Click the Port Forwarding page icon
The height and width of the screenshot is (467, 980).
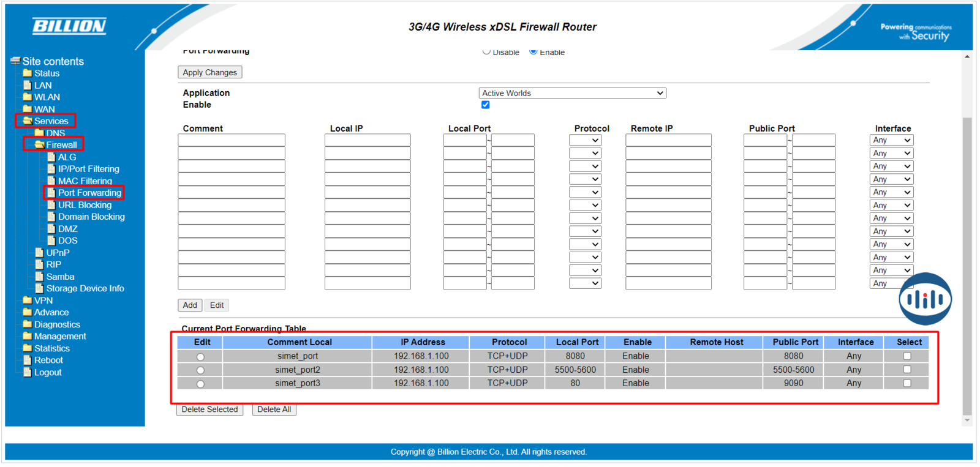pos(51,193)
